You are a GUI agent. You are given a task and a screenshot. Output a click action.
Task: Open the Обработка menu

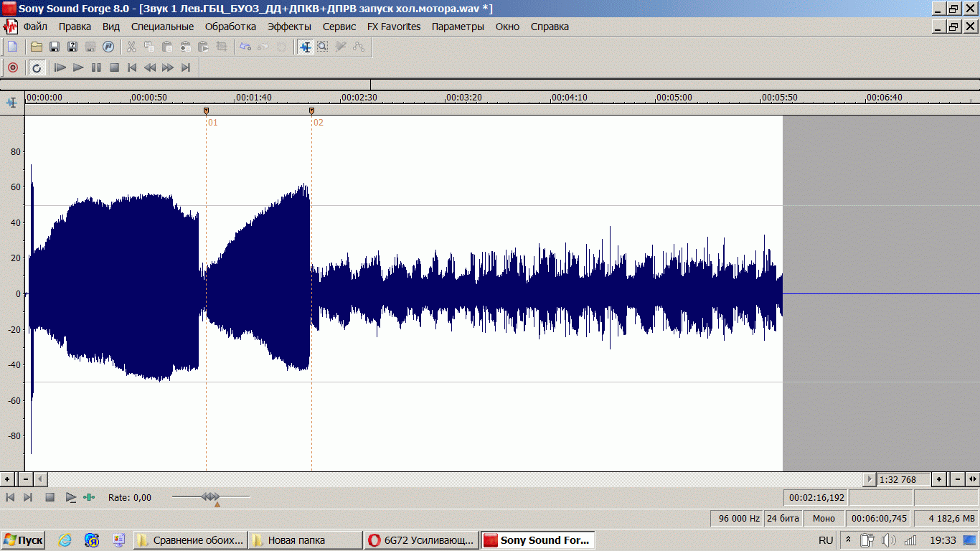tap(230, 27)
